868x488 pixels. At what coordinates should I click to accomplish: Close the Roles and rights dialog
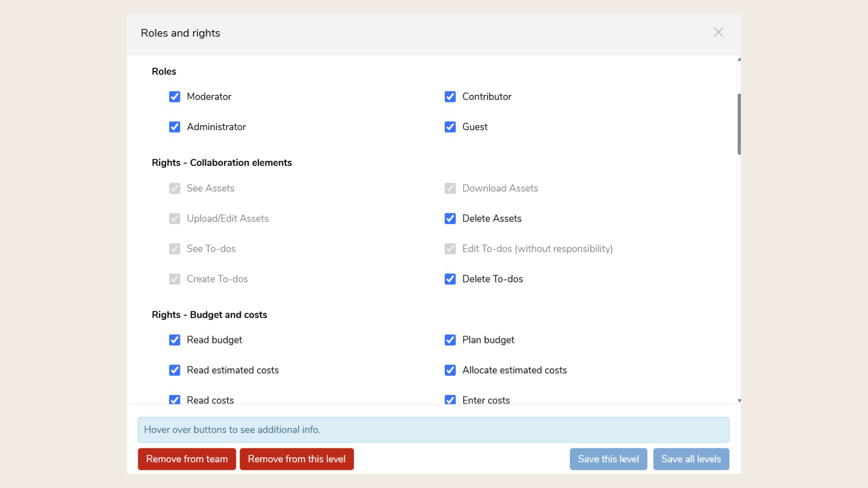(718, 33)
